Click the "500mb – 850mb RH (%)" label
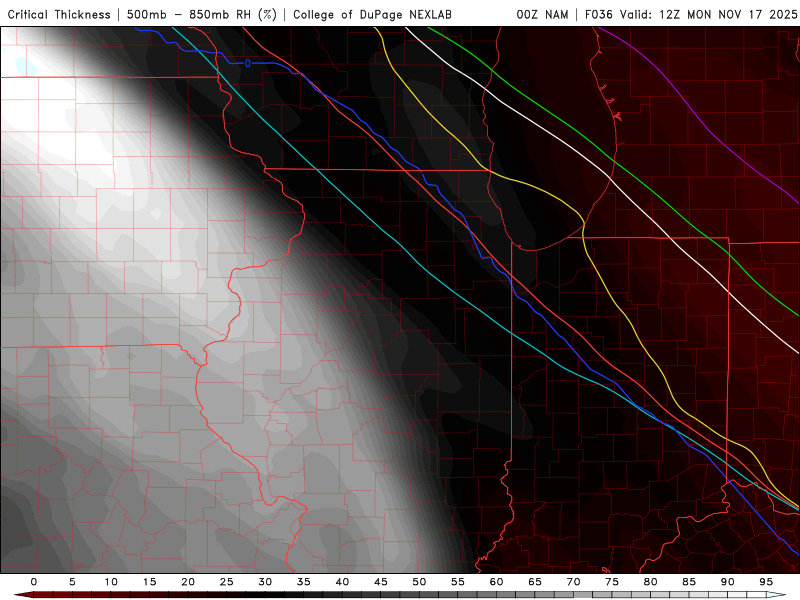The height and width of the screenshot is (600, 800). (x=202, y=14)
